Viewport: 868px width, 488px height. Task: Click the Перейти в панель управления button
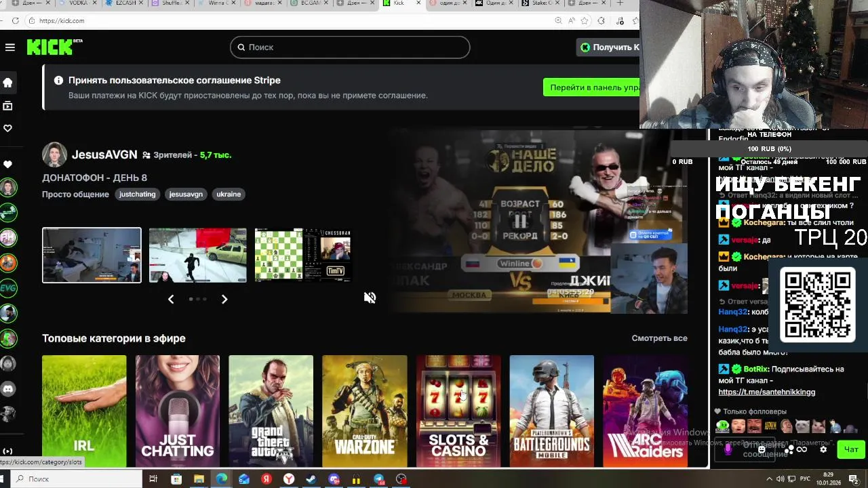click(x=591, y=87)
